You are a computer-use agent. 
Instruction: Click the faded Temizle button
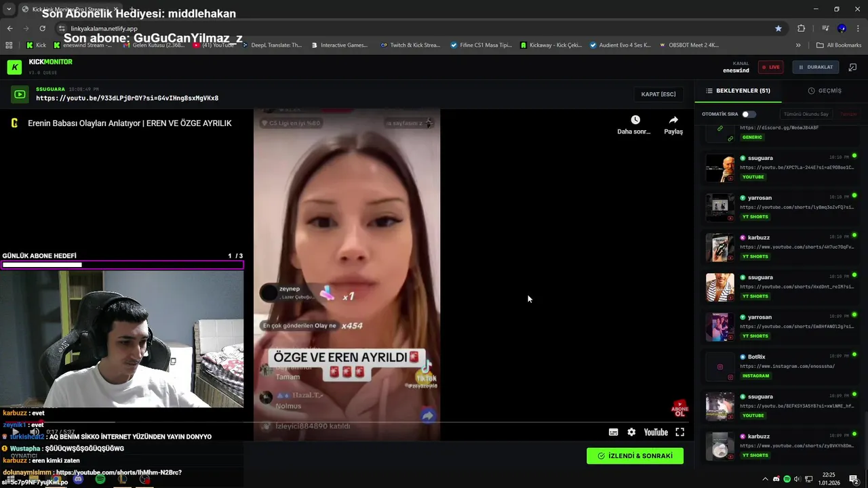point(848,114)
